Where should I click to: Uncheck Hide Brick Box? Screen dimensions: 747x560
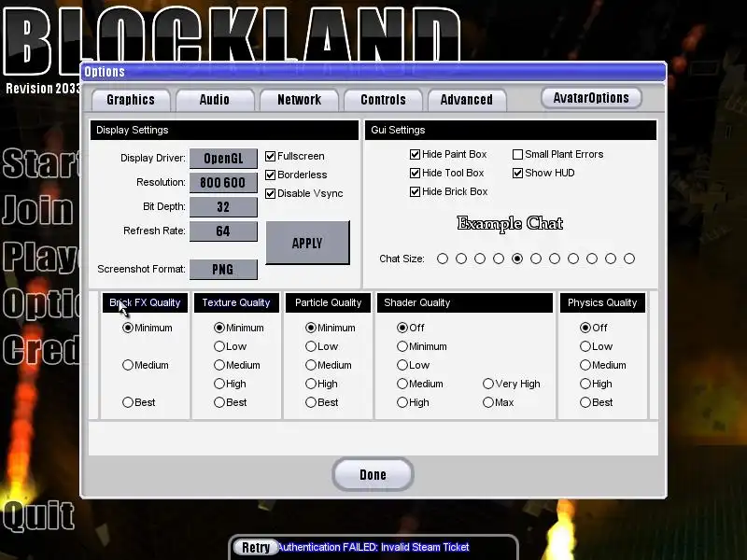pyautogui.click(x=415, y=191)
